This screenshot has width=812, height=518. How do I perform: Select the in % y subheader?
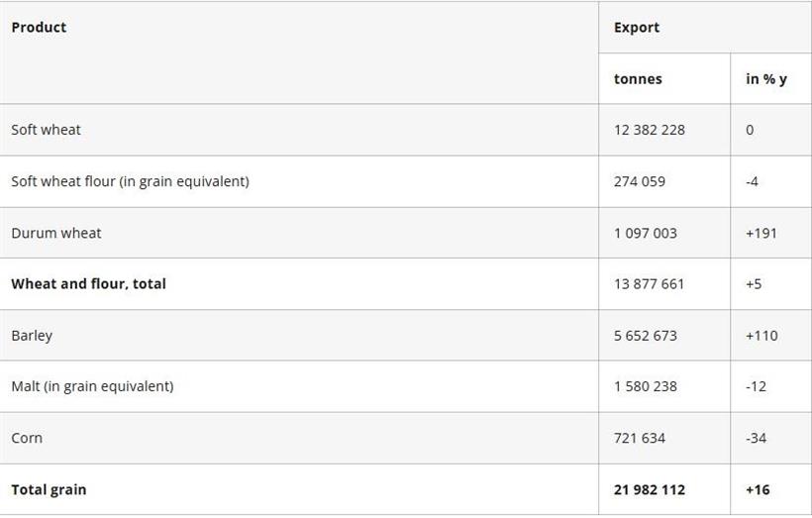tap(766, 79)
